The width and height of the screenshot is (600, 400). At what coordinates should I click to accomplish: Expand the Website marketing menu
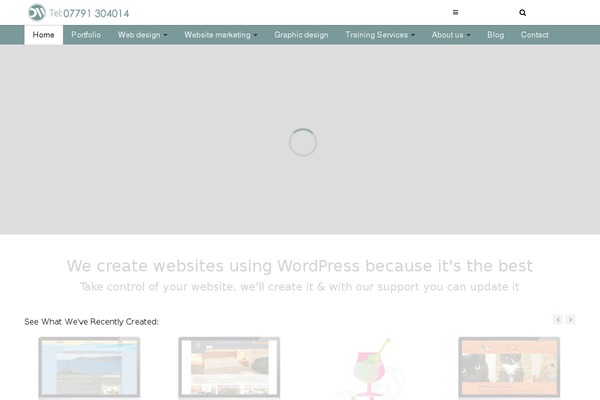point(221,35)
